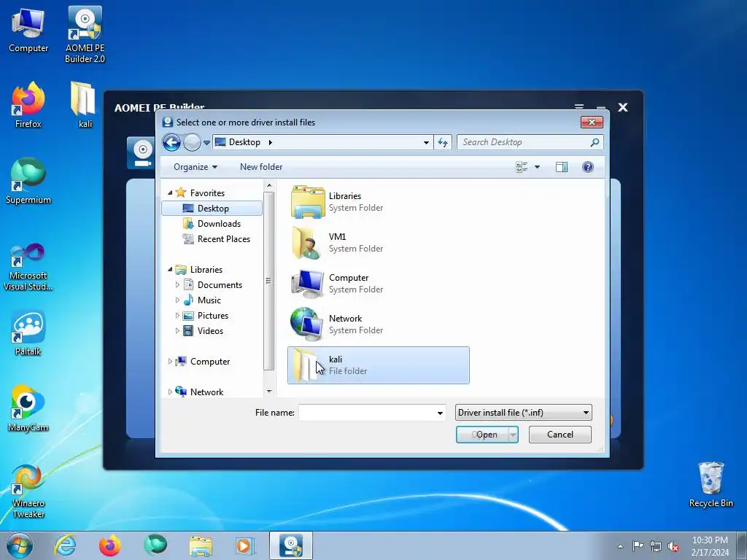The image size is (747, 560).
Task: Click the Forward navigation arrow in dialog
Action: 192,142
